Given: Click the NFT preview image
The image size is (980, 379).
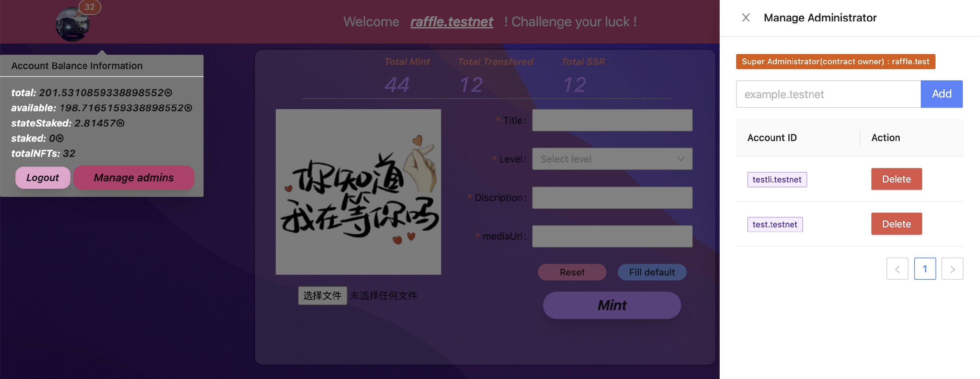Looking at the screenshot, I should (x=358, y=192).
